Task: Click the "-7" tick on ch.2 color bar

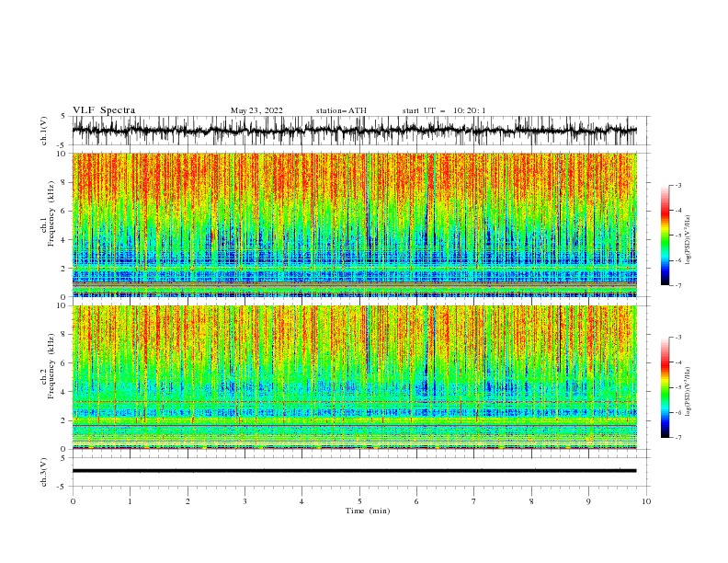Action: [677, 437]
